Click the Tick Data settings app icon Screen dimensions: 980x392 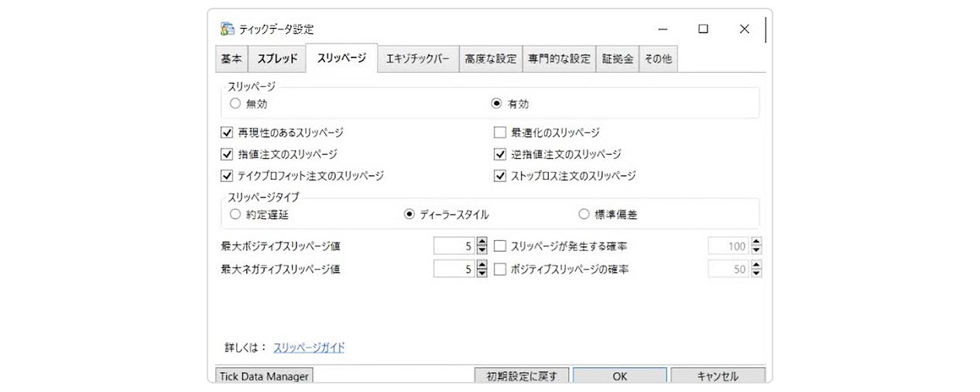228,29
